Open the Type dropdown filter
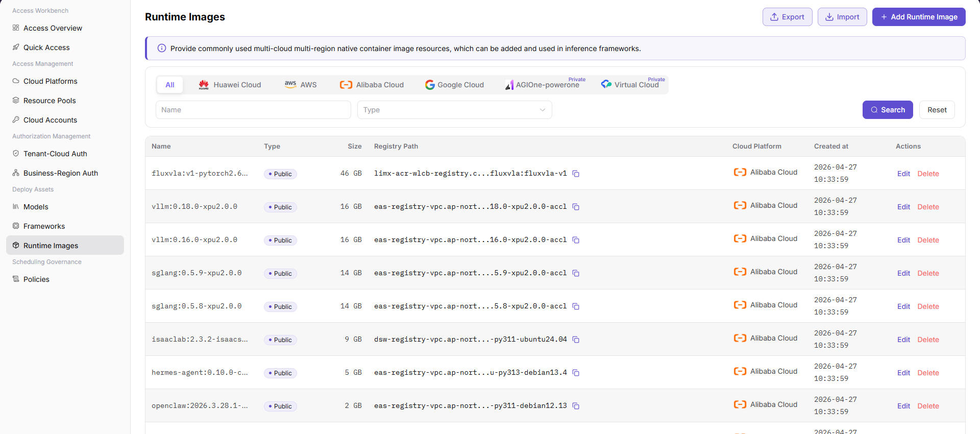The width and height of the screenshot is (980, 434). (x=454, y=110)
